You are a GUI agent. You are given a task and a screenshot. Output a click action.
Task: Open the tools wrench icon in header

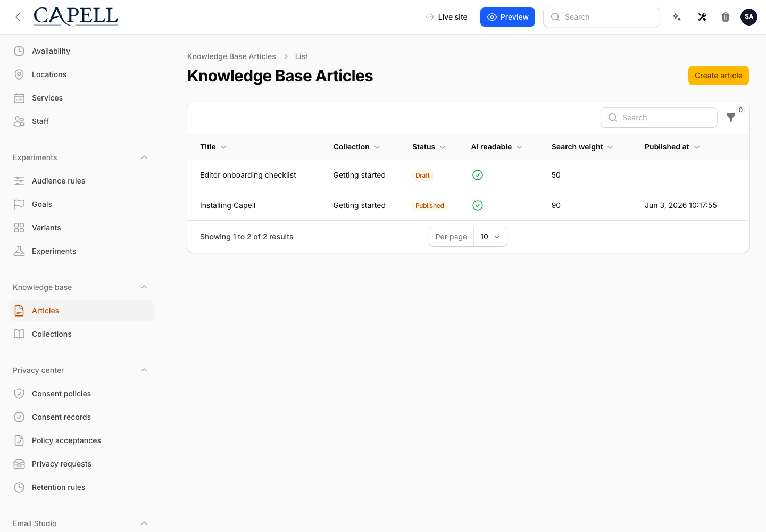coord(702,17)
